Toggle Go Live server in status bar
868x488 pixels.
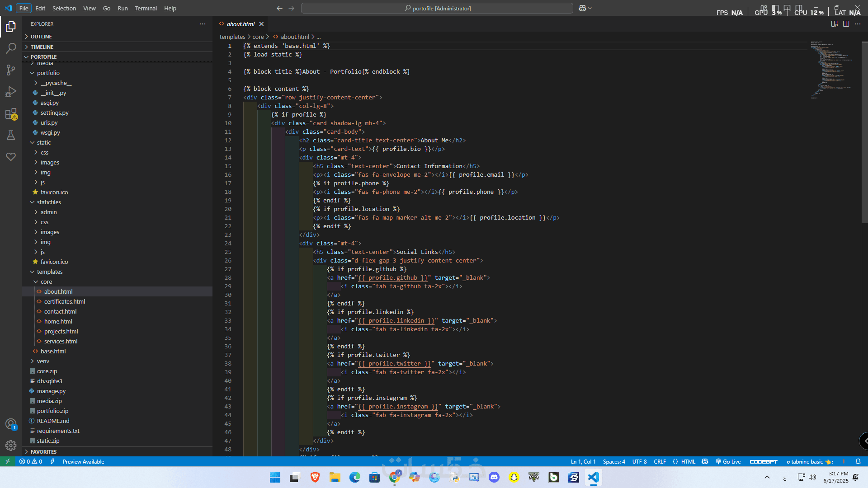pyautogui.click(x=728, y=462)
